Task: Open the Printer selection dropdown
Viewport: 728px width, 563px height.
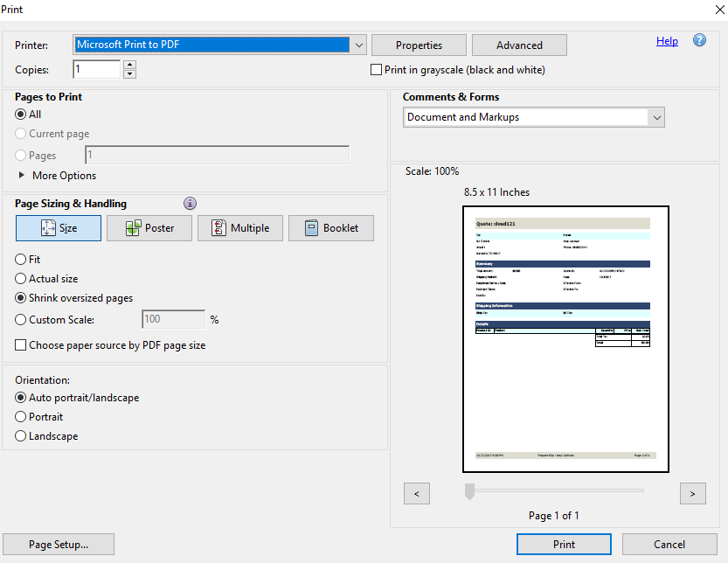Action: (x=358, y=45)
